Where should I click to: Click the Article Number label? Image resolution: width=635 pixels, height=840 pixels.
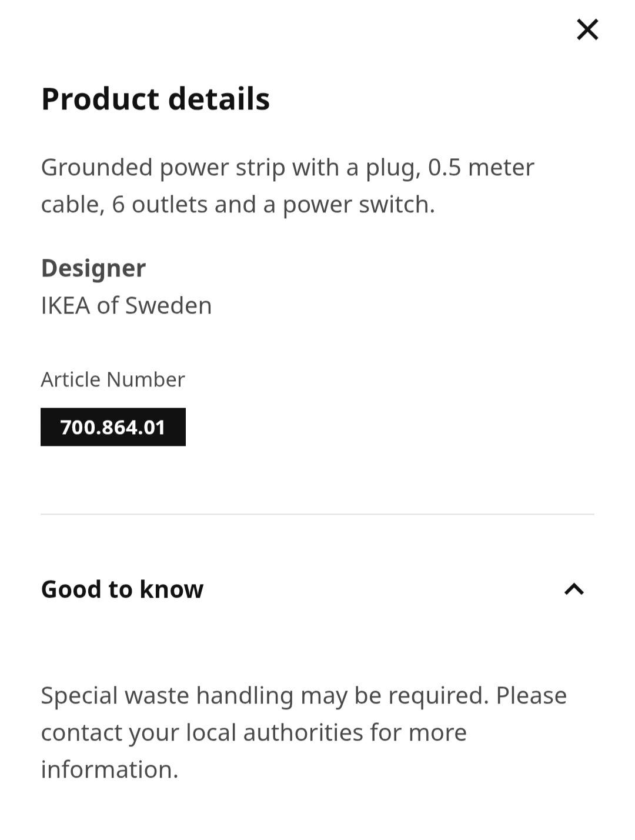[113, 379]
